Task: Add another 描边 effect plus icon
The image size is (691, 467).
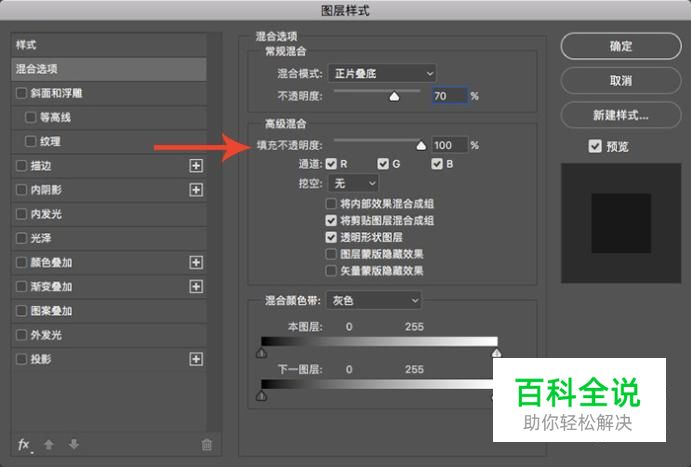Action: [196, 166]
